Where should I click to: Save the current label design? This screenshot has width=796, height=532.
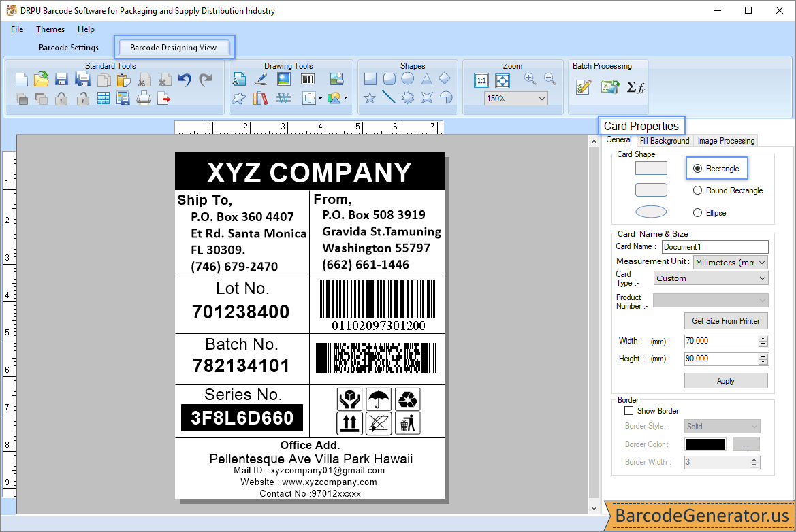61,80
